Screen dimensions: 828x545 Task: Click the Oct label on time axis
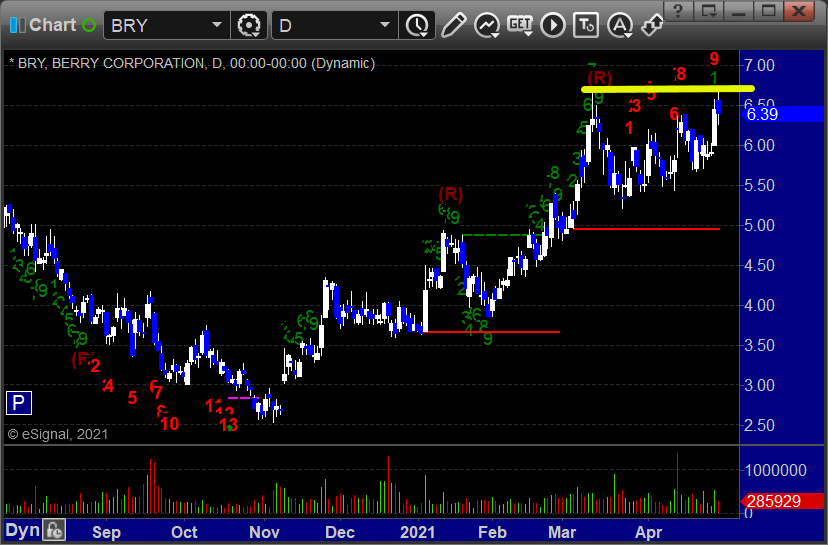click(184, 532)
